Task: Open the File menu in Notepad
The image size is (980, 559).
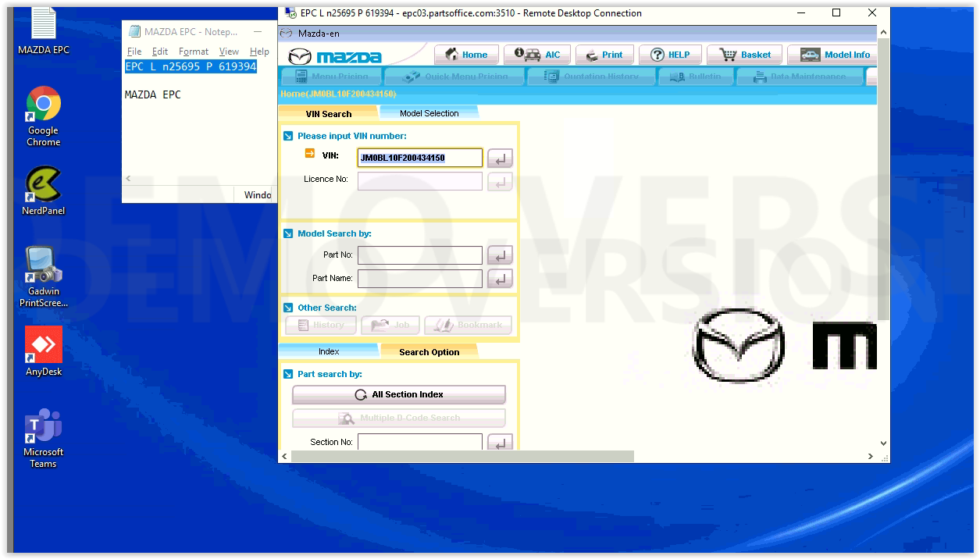Action: [134, 52]
